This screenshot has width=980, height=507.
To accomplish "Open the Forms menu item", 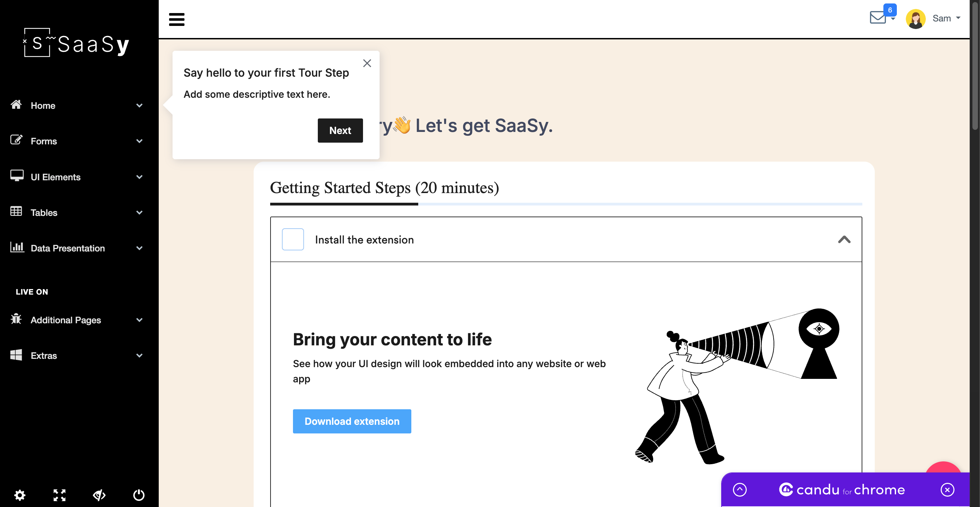I will (44, 141).
